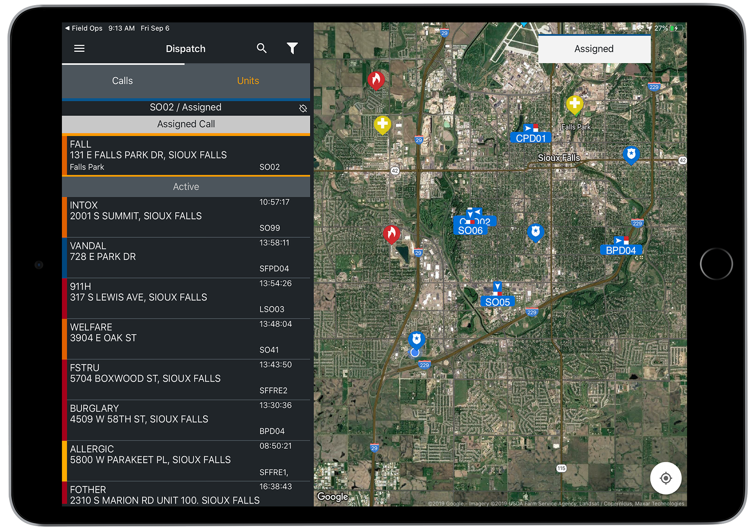Go back to Field Ops app
756x532 pixels.
(83, 28)
